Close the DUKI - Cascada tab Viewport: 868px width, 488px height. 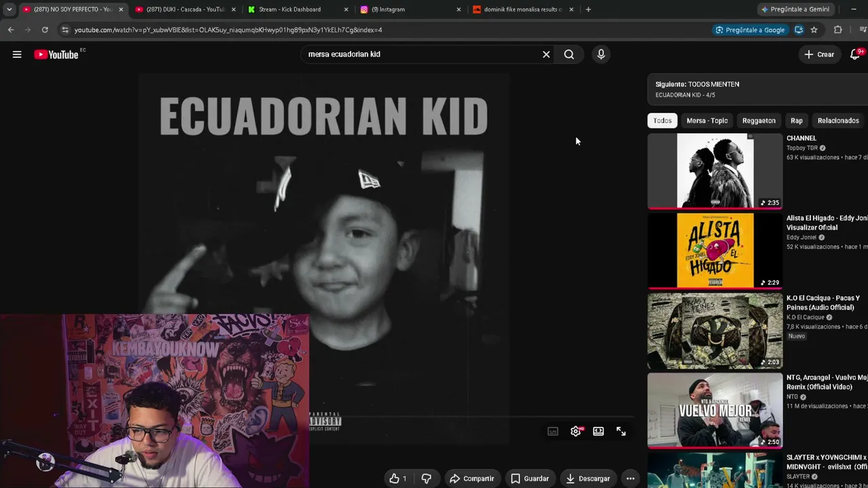pyautogui.click(x=233, y=9)
